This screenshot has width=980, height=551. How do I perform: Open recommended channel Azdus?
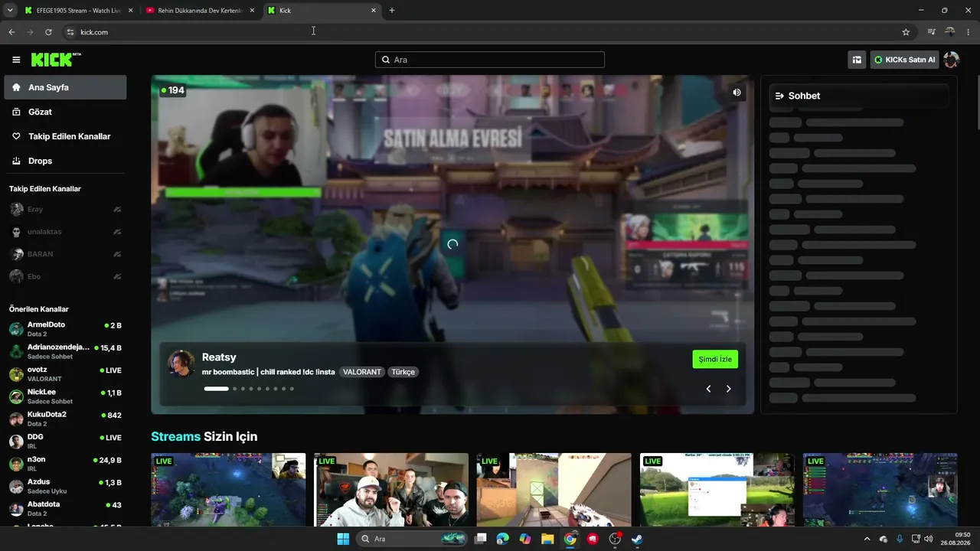point(65,486)
